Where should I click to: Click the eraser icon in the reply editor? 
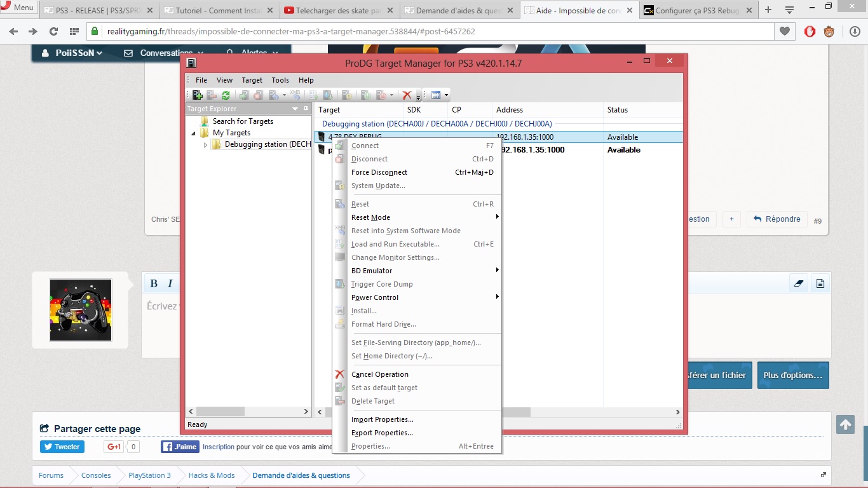pyautogui.click(x=799, y=283)
